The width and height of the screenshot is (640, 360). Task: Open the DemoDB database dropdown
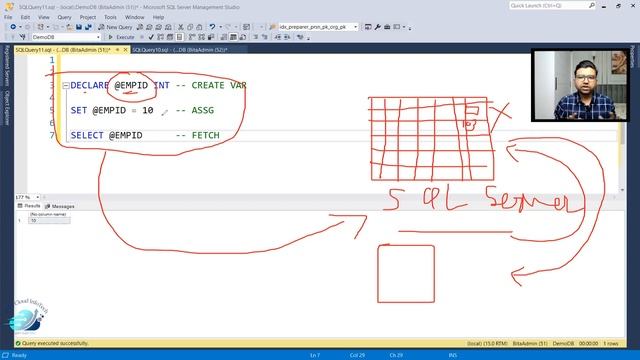tap(66, 37)
